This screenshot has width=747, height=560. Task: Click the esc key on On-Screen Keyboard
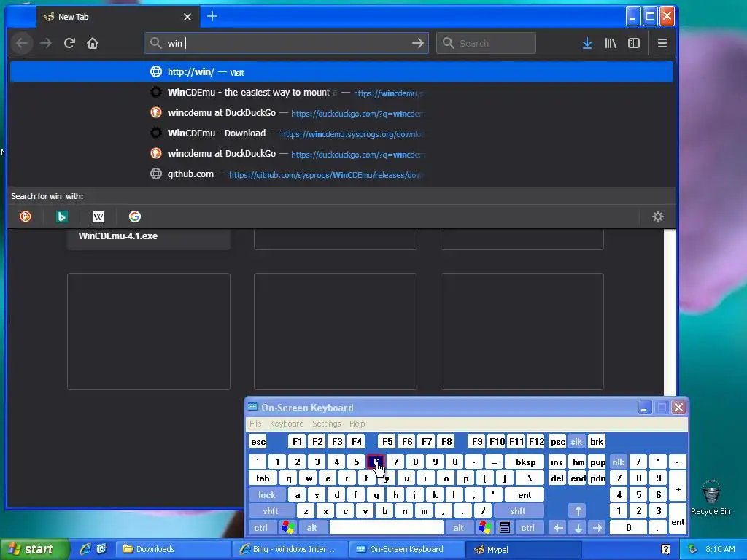[258, 442]
